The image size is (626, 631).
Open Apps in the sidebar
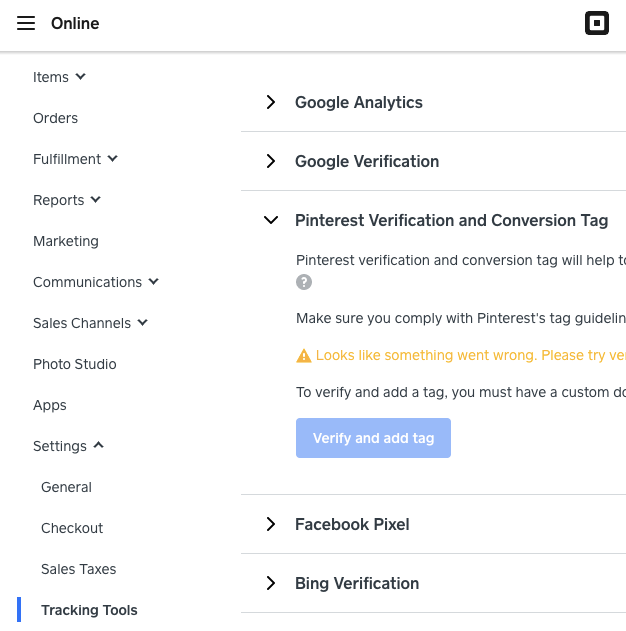coord(50,405)
